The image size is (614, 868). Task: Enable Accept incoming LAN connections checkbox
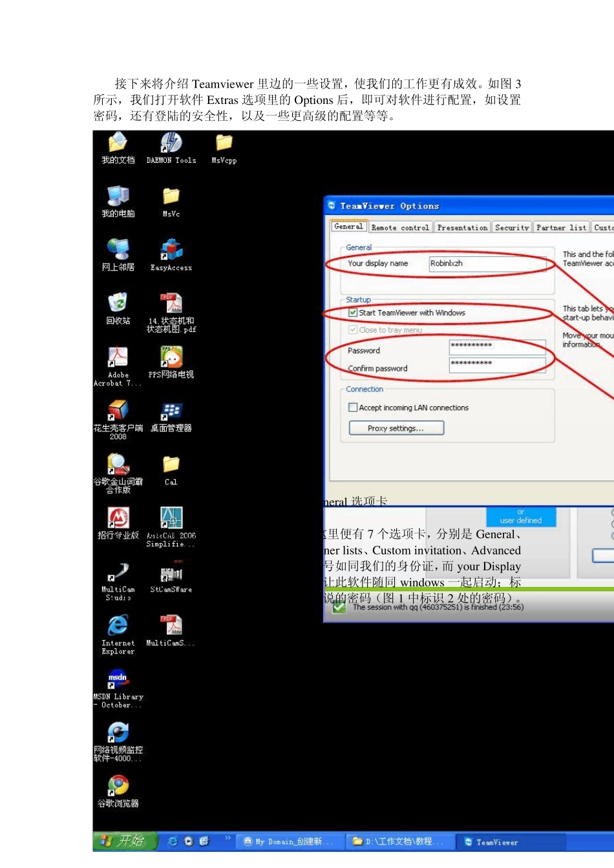pos(353,408)
